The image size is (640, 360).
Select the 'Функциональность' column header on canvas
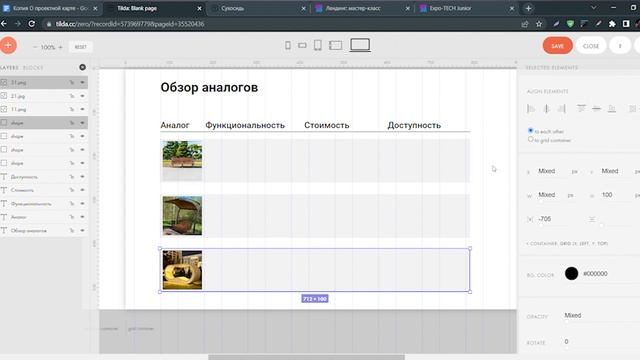[245, 125]
